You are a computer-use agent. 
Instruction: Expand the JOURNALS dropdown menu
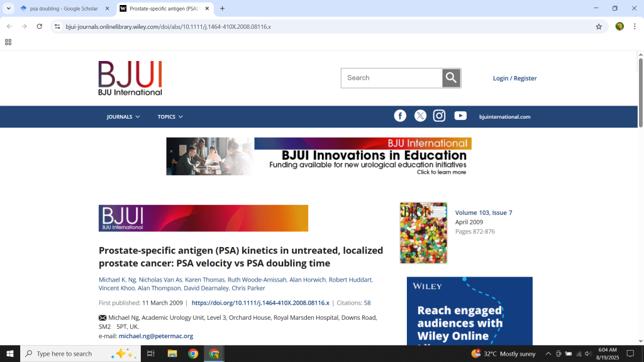(123, 117)
